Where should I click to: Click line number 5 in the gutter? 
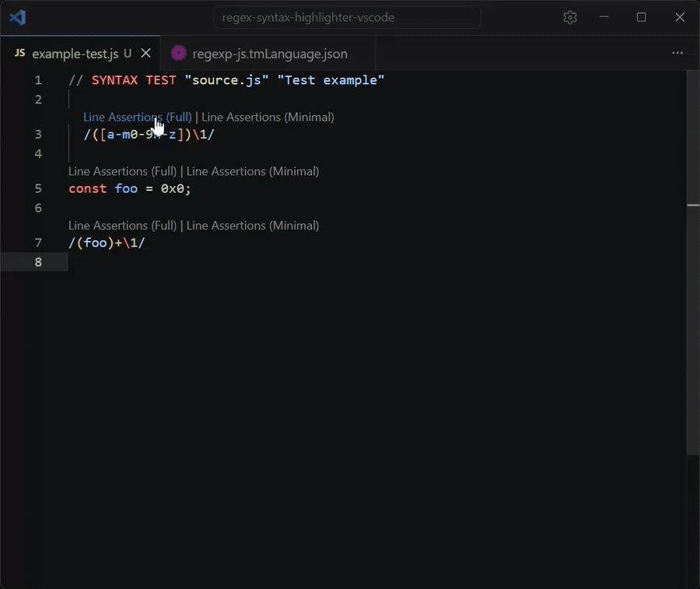[x=38, y=188]
